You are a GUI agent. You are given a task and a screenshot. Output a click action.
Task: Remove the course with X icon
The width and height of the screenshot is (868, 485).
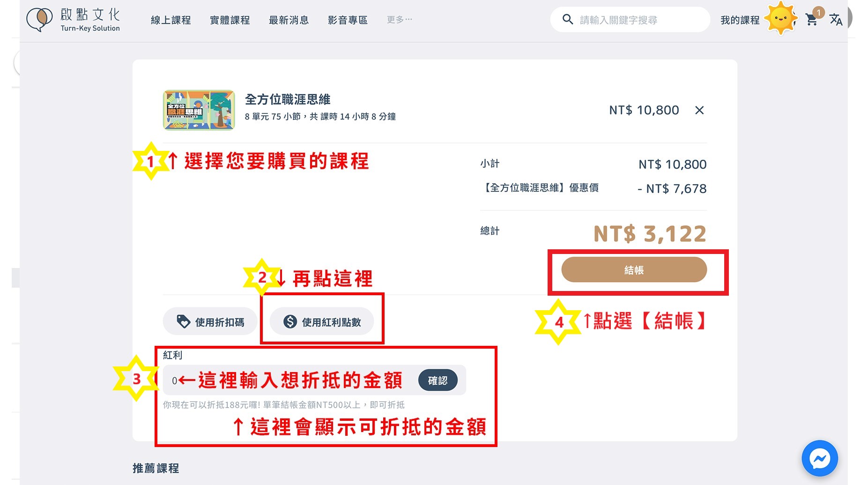699,110
